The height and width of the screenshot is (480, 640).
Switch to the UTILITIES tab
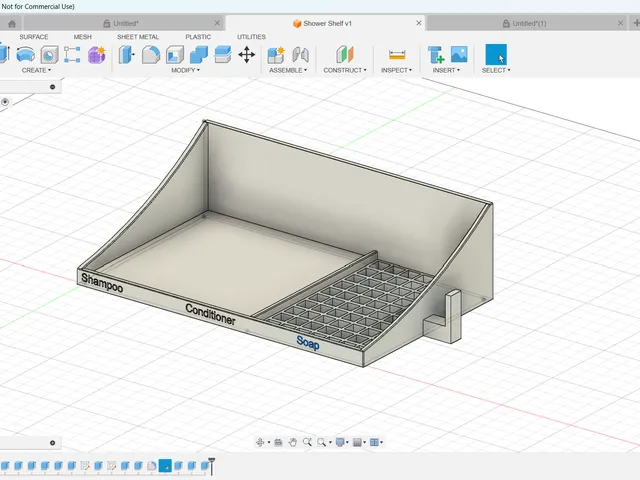(251, 37)
